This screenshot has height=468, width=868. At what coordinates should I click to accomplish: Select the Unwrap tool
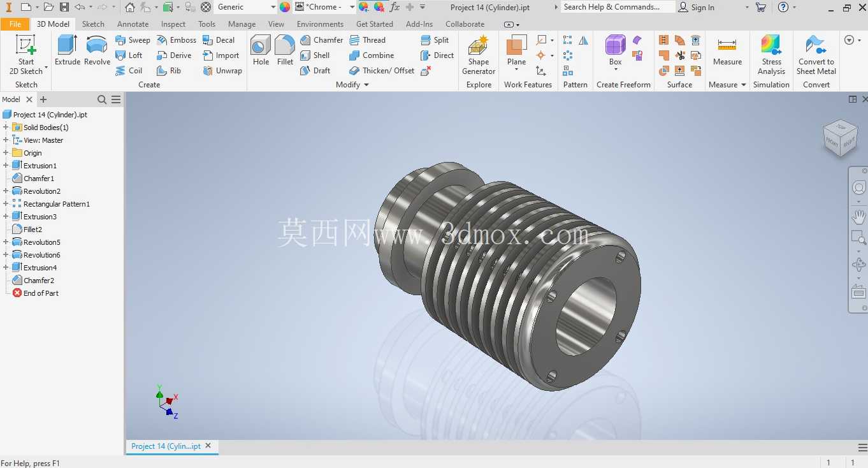222,71
